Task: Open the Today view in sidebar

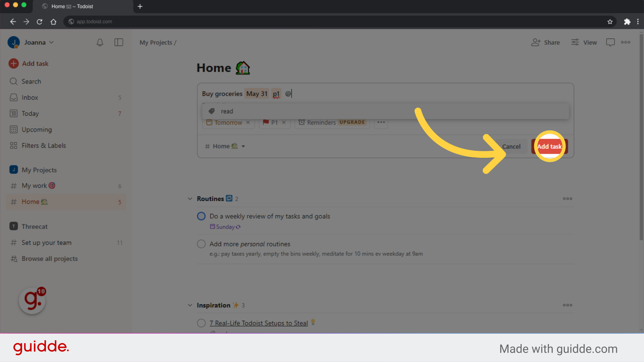Action: (x=30, y=113)
